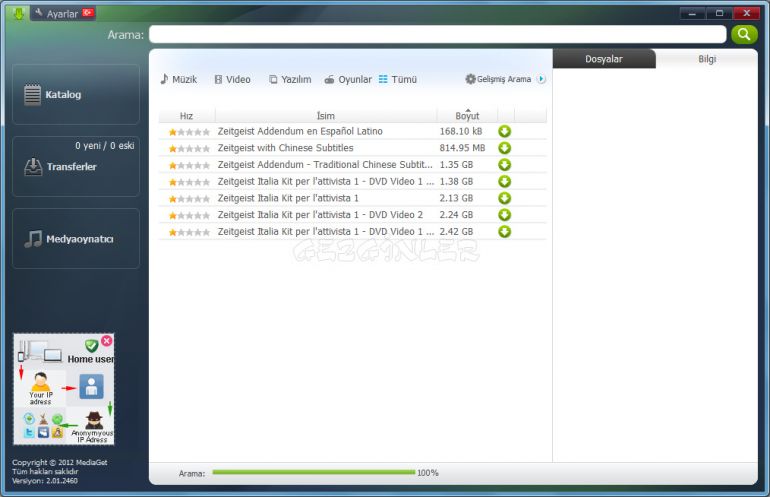Download the 2.42 GB Zeitgeist Italia item
770x497 pixels.
[504, 231]
